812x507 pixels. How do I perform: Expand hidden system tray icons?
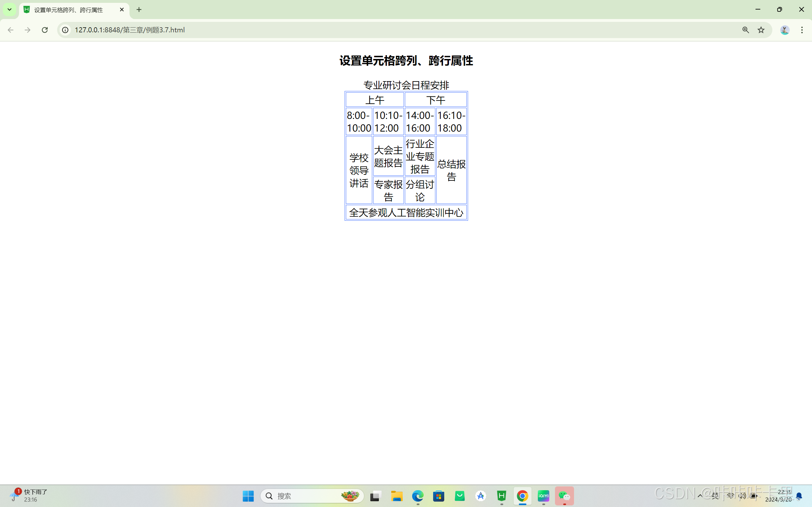[700, 496]
